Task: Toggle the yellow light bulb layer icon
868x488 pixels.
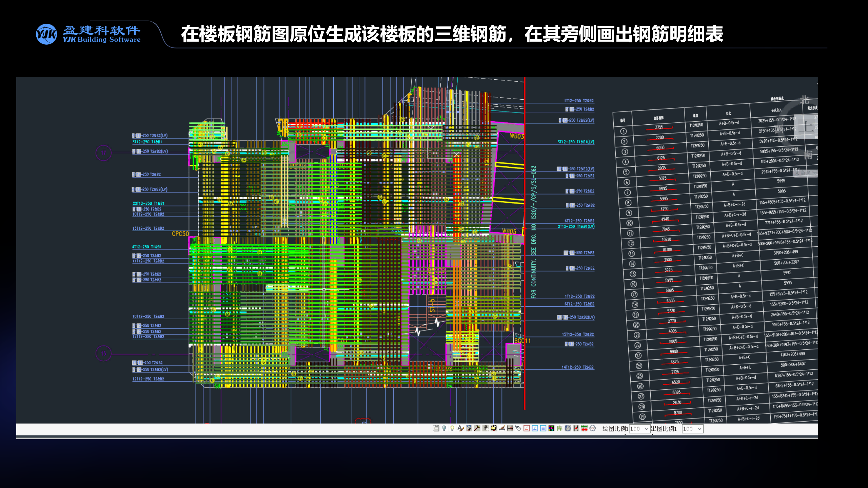Action: (452, 429)
